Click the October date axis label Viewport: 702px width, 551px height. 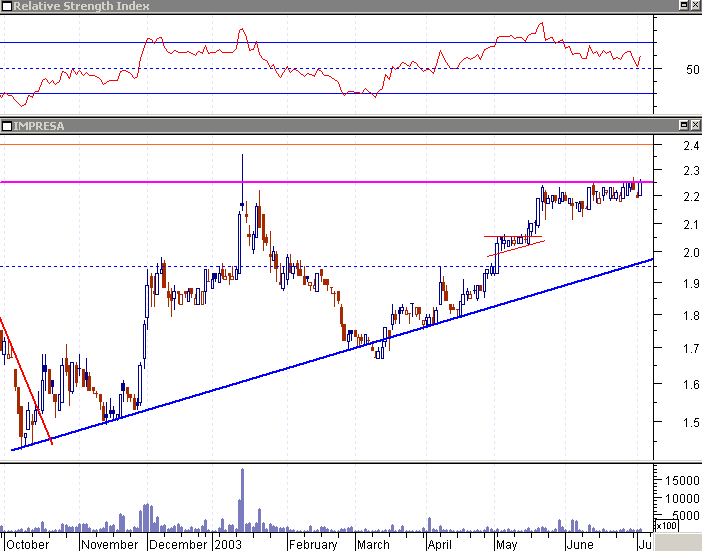coord(28,544)
